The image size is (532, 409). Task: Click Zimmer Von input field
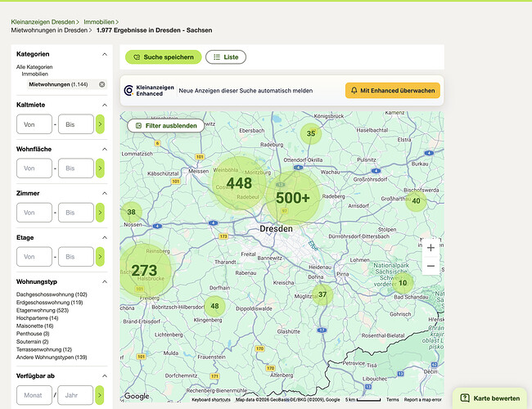tap(34, 213)
